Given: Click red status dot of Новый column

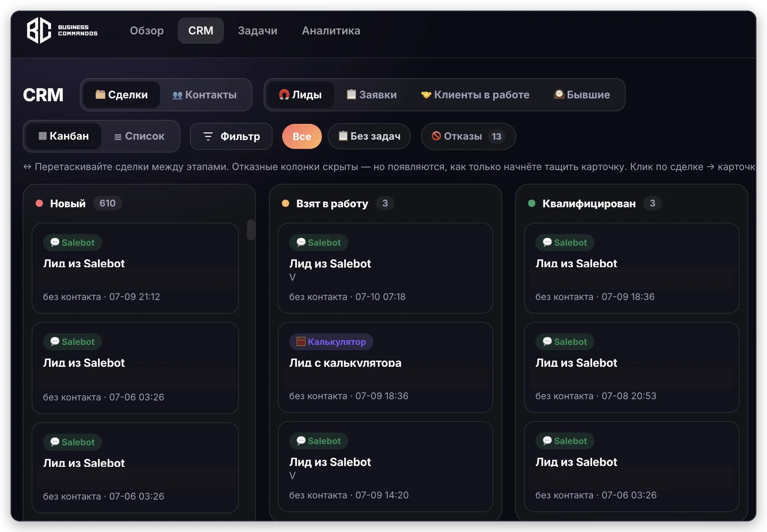Looking at the screenshot, I should (39, 203).
